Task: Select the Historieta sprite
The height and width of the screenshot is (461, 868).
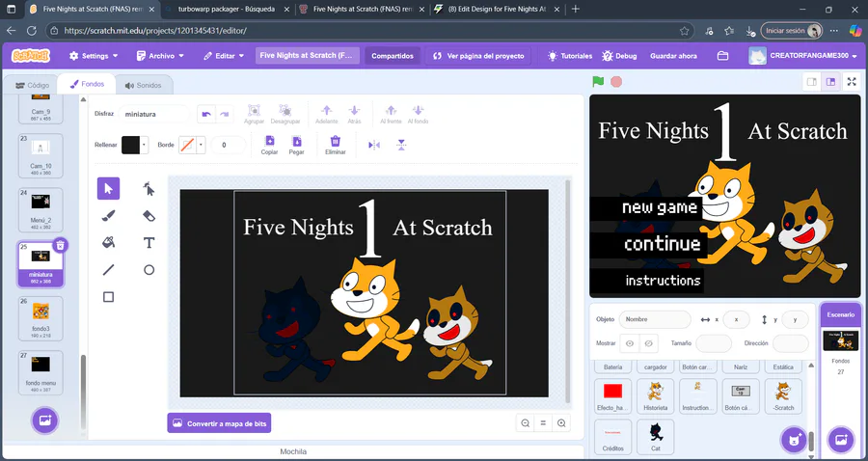Action: [x=656, y=396]
